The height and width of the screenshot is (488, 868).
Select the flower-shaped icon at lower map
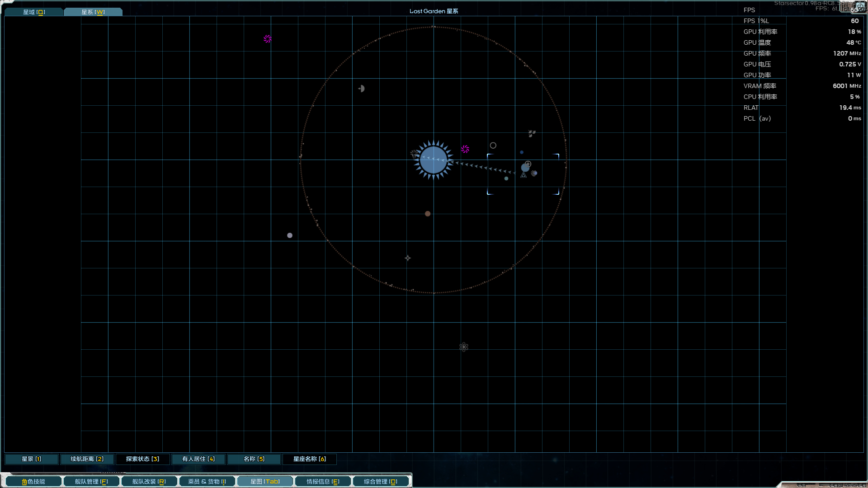(464, 347)
